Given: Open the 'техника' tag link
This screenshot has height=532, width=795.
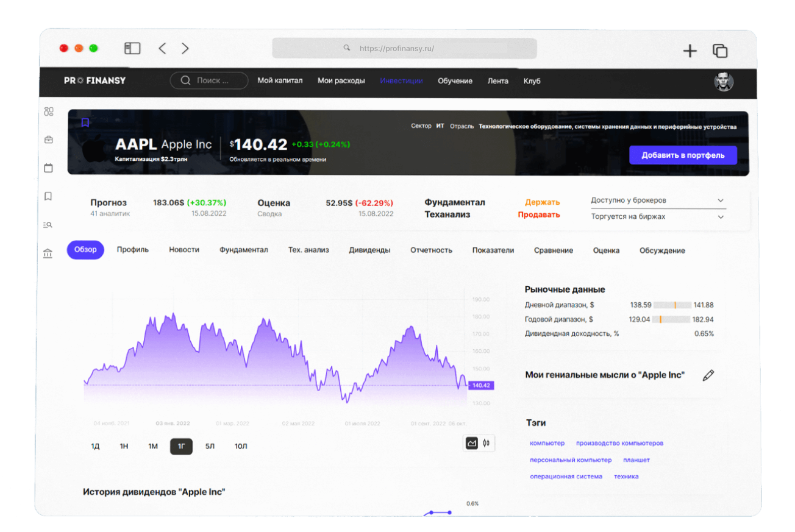Looking at the screenshot, I should tap(626, 477).
